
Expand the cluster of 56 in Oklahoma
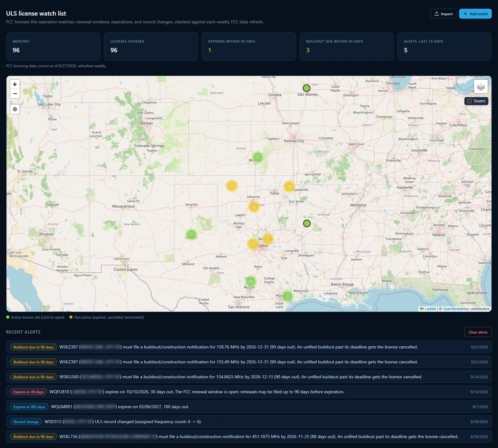point(254,207)
